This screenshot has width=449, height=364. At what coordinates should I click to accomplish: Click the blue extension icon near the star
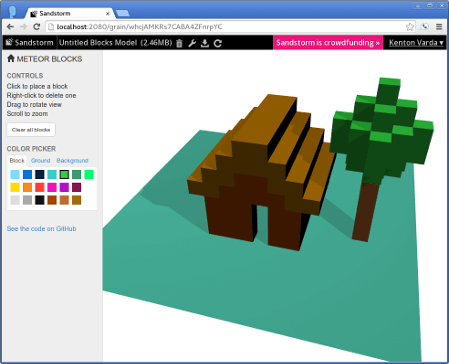[x=425, y=27]
